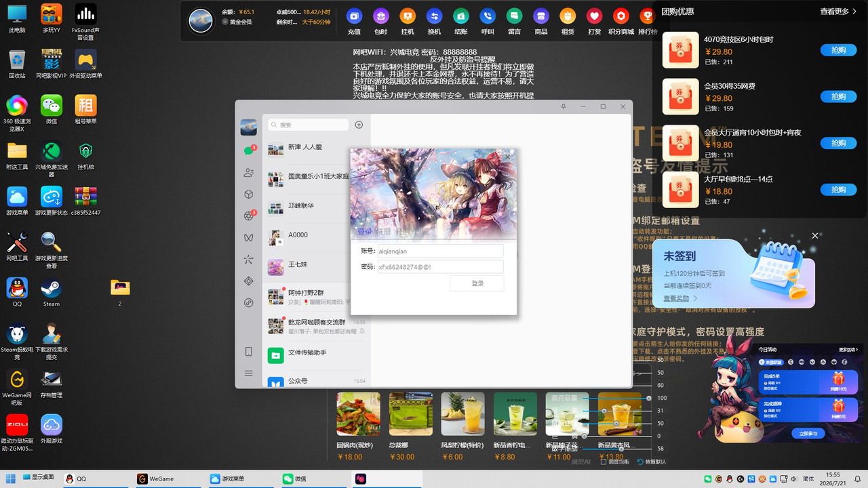Open the WeChat chats icon in sidebar
Viewport: 868px width, 488px height.
click(249, 151)
